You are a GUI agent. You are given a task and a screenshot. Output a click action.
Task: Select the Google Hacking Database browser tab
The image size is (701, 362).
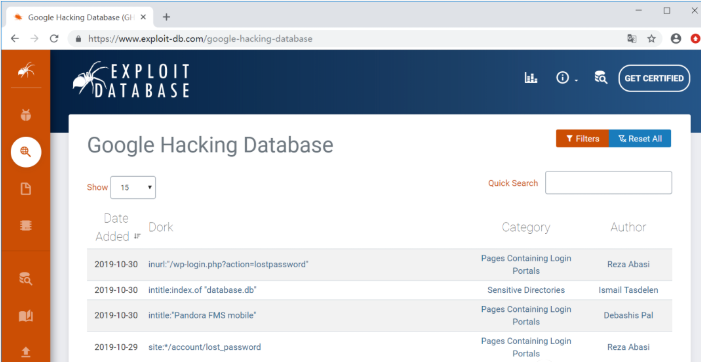coord(80,17)
